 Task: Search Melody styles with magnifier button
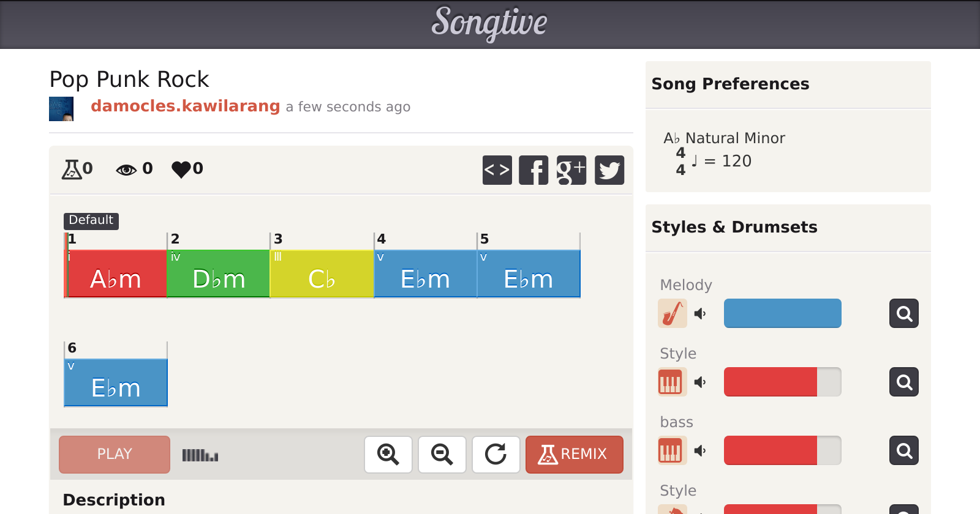point(904,313)
